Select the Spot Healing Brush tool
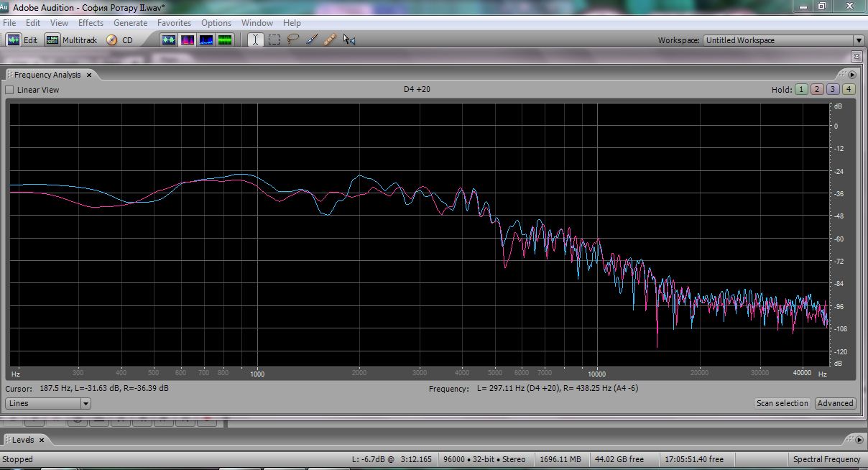868x470 pixels. pyautogui.click(x=330, y=40)
